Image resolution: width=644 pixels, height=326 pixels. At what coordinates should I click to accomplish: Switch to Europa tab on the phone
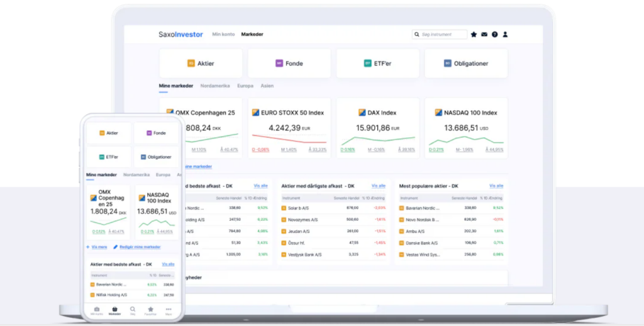pyautogui.click(x=163, y=175)
